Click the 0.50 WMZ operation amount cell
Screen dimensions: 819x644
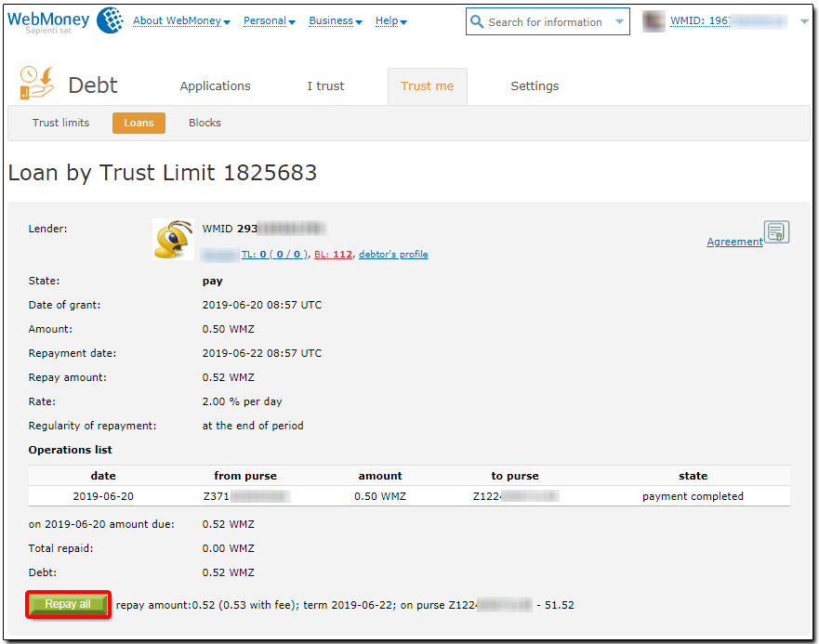380,496
